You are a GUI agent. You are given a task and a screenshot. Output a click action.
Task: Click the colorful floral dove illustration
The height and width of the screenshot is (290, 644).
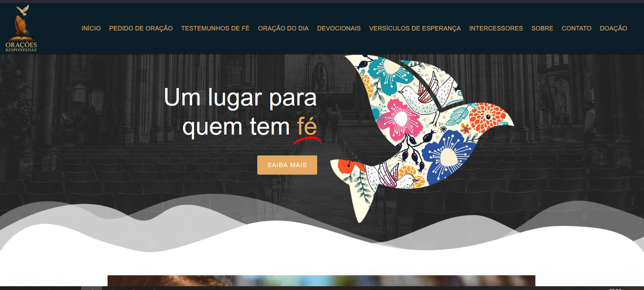coord(421,137)
